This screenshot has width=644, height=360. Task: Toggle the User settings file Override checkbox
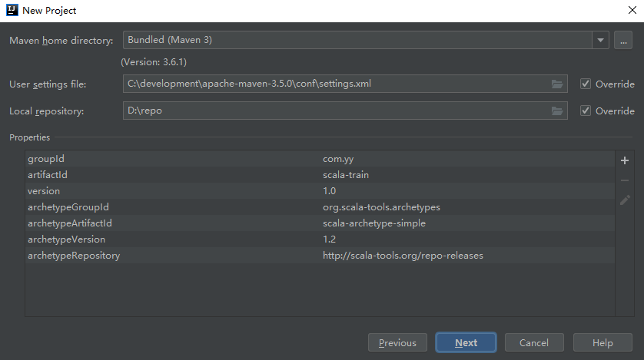pyautogui.click(x=586, y=84)
